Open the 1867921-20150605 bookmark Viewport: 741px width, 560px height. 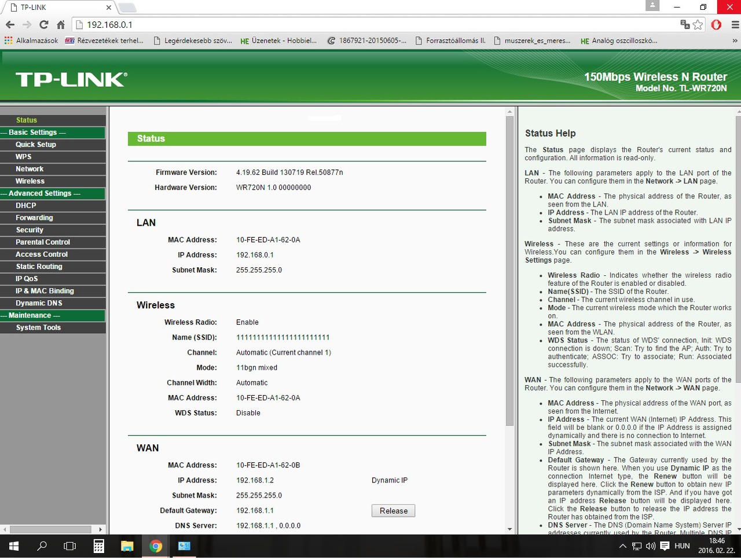click(x=367, y=40)
